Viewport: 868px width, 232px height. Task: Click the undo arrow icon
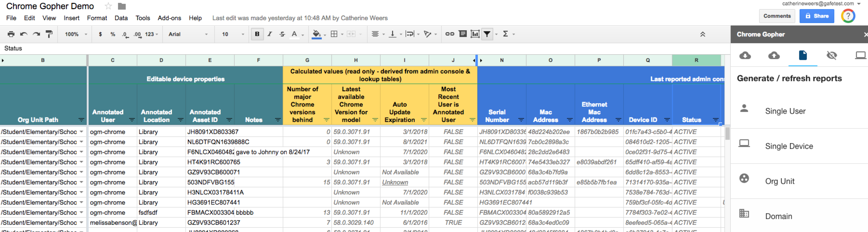click(24, 34)
